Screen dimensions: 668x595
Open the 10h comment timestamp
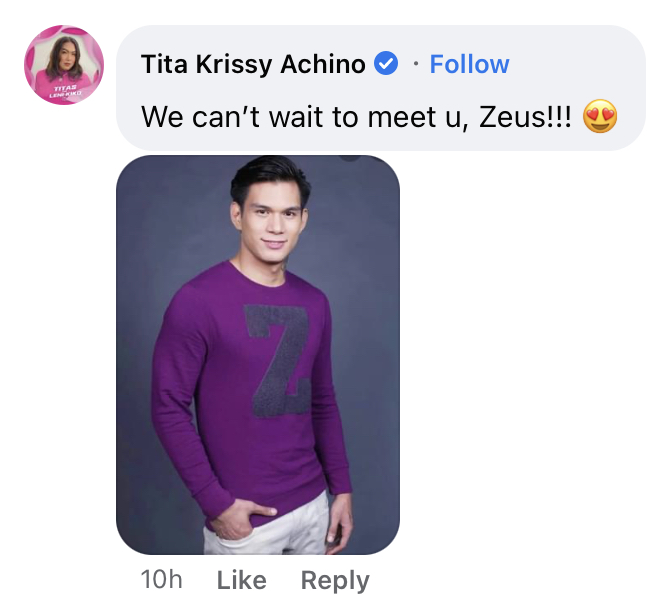click(161, 580)
